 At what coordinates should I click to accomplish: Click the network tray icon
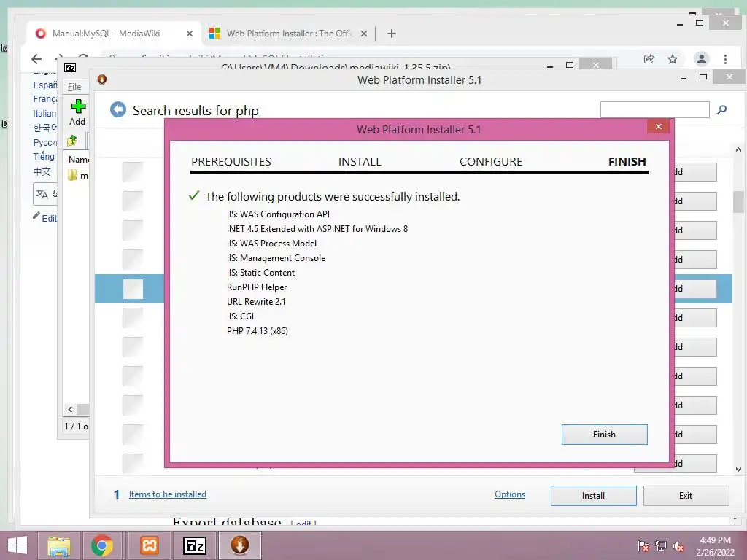click(x=661, y=546)
